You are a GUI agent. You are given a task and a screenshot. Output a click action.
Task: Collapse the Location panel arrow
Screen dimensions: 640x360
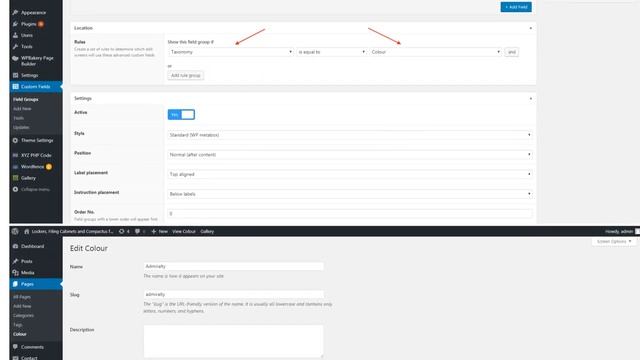coord(531,28)
